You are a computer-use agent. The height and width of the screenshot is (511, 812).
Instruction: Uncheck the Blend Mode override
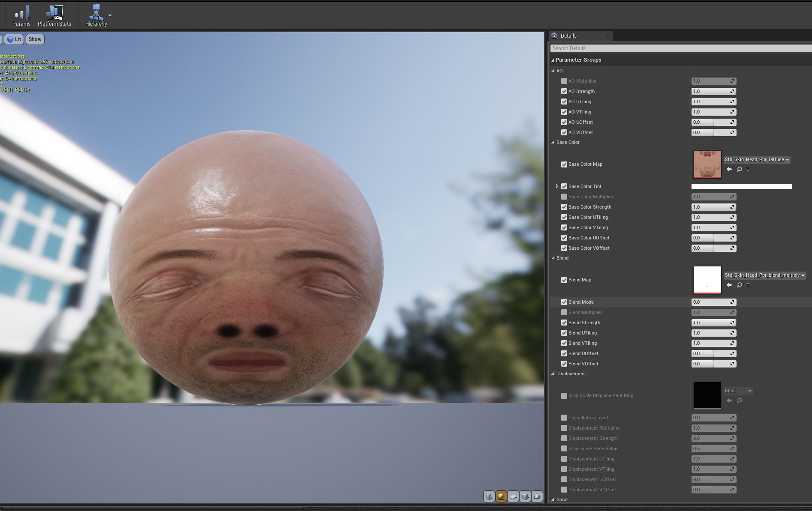point(564,302)
